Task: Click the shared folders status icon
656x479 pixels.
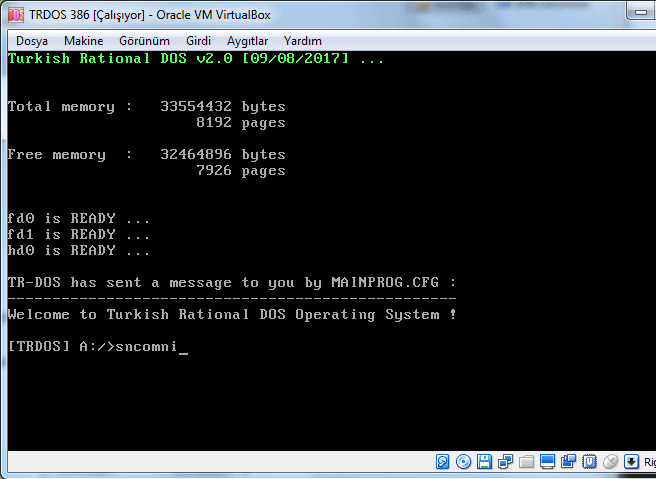Action: [526, 462]
